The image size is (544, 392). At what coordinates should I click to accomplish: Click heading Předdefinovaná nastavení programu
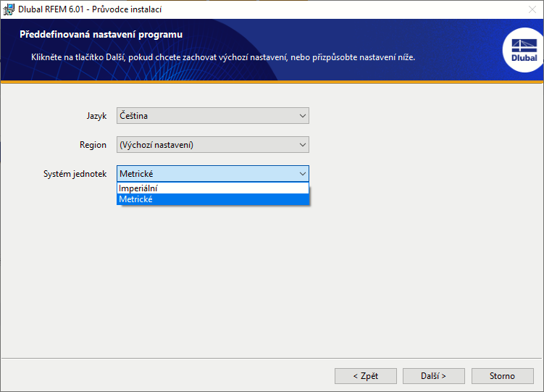pyautogui.click(x=101, y=35)
